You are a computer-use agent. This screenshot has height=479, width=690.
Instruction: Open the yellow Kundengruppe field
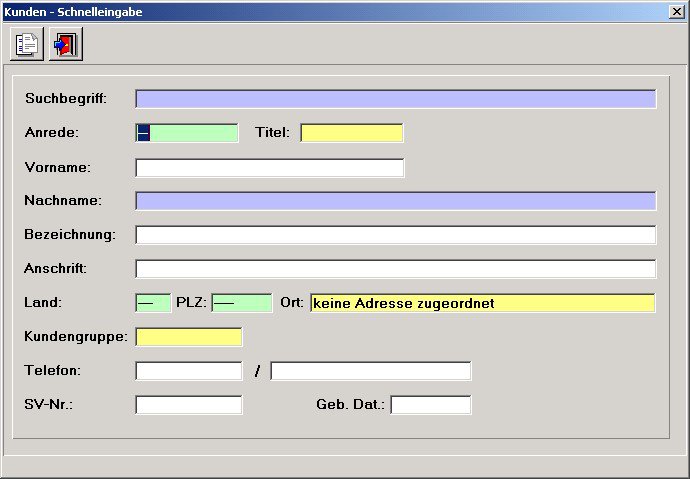click(x=188, y=337)
